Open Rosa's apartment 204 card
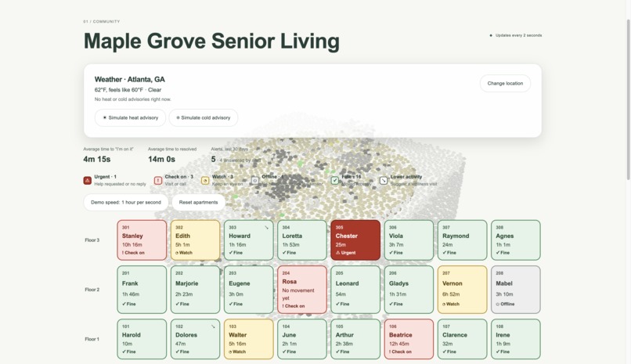This screenshot has height=364, width=631. pyautogui.click(x=302, y=290)
